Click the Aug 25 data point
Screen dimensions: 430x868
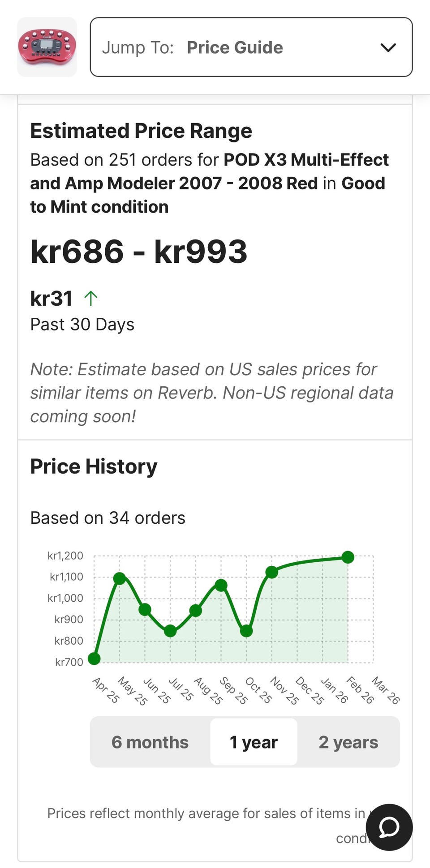point(195,610)
